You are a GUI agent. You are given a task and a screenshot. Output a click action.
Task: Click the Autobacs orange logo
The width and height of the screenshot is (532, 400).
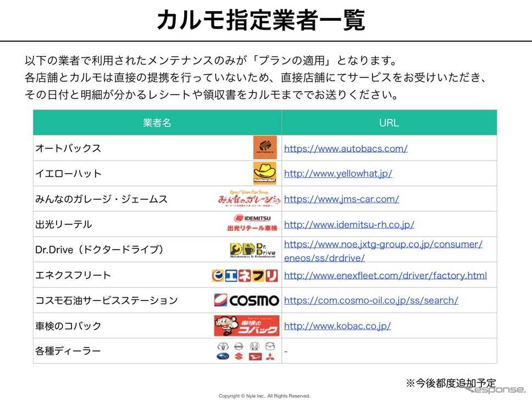pyautogui.click(x=265, y=147)
